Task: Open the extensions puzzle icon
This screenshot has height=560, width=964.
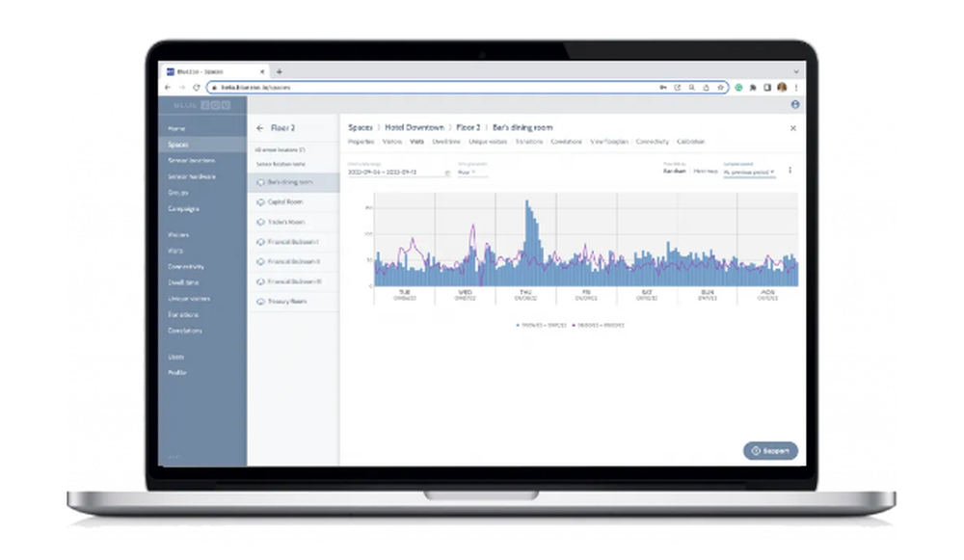Action: [x=753, y=88]
